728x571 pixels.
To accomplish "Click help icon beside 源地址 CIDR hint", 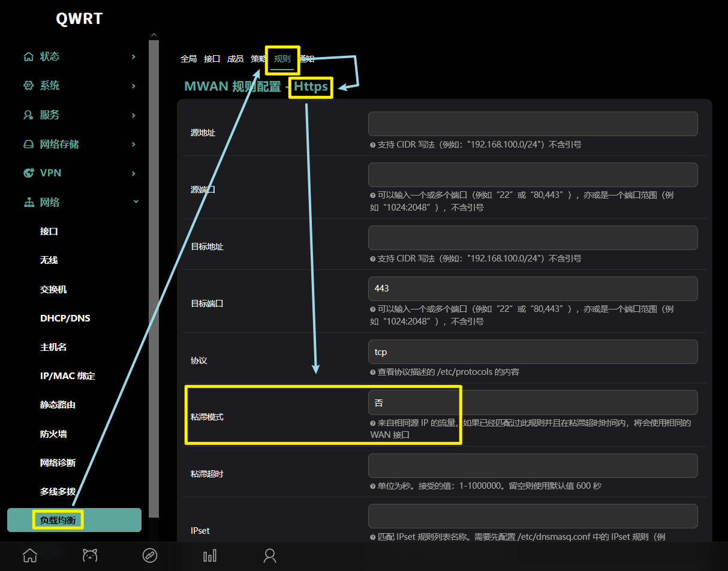I will 373,145.
